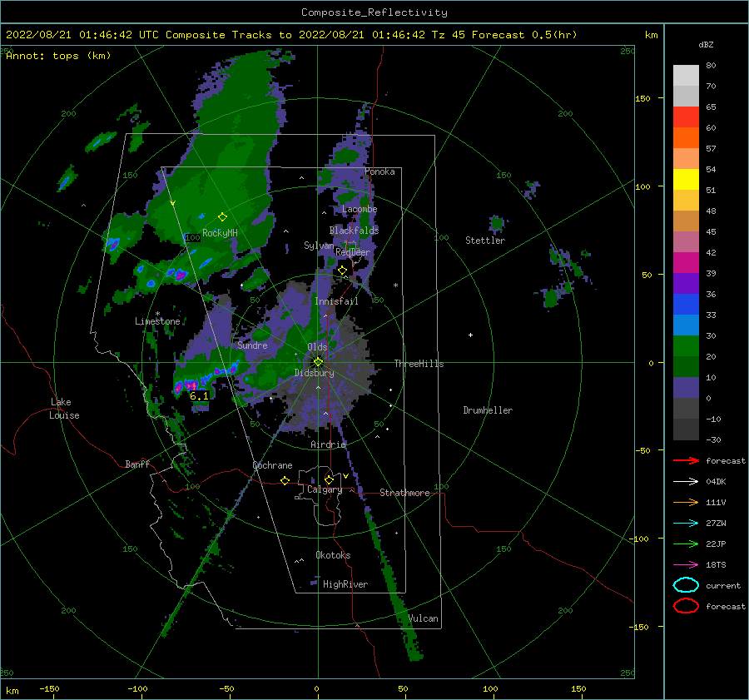Image resolution: width=749 pixels, height=700 pixels.
Task: Click the red forecast ellipse symbol
Action: coord(686,606)
